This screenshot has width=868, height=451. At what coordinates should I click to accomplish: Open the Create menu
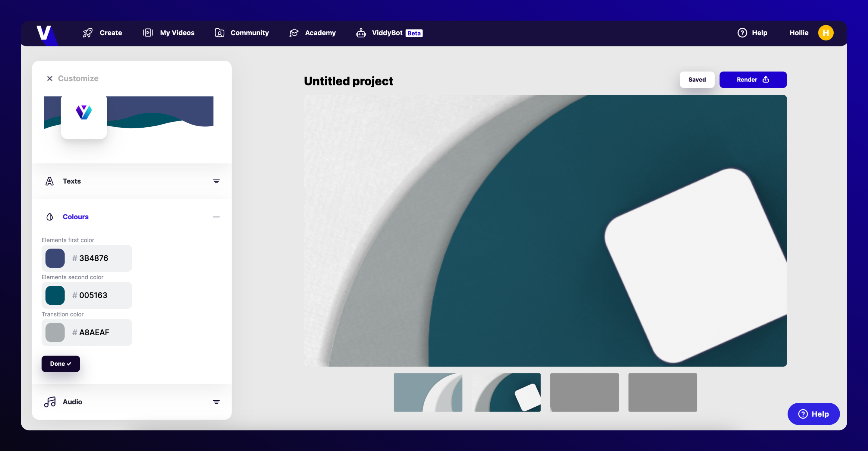(102, 33)
